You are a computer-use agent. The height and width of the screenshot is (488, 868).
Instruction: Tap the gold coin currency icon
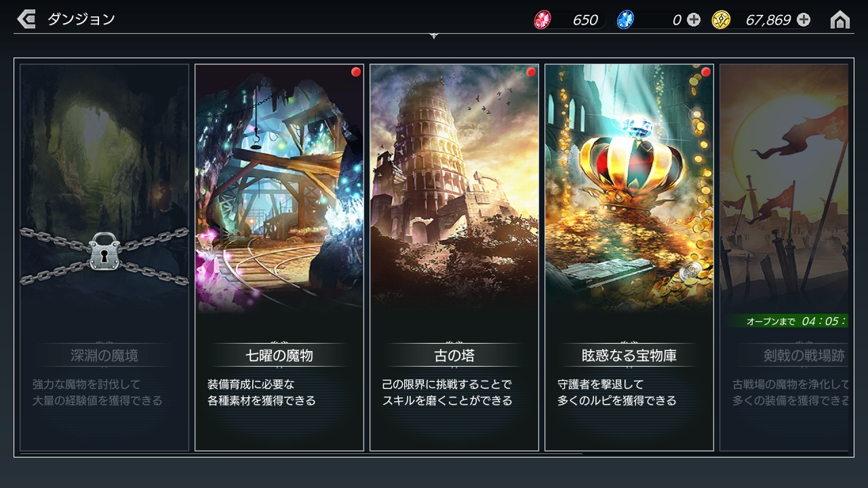tap(721, 20)
